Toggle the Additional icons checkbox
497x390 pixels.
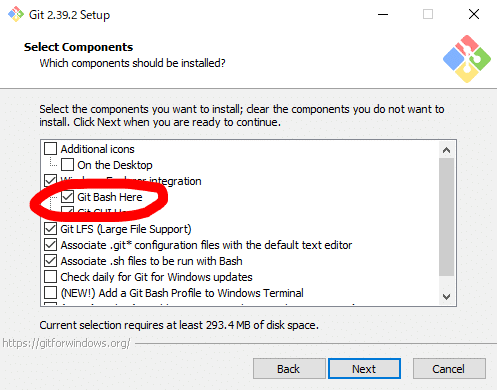tap(50, 149)
